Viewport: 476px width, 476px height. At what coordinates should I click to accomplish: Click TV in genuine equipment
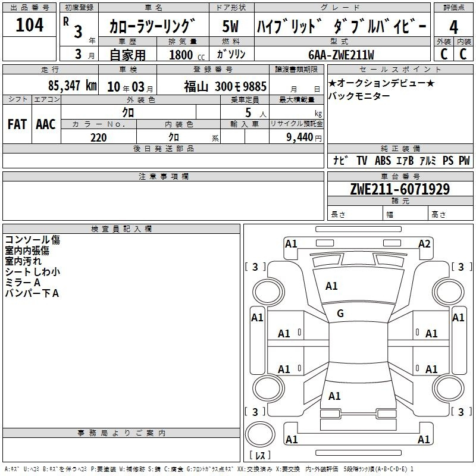click(x=362, y=160)
